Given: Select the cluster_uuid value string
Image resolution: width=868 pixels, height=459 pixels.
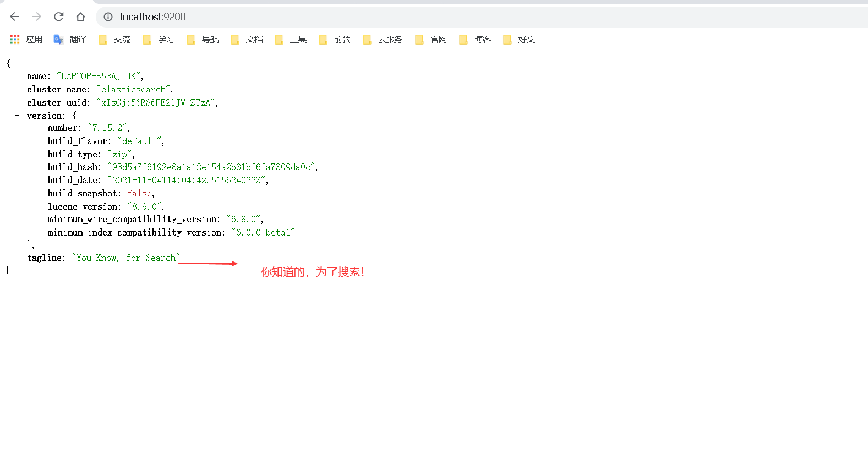Looking at the screenshot, I should tap(156, 102).
